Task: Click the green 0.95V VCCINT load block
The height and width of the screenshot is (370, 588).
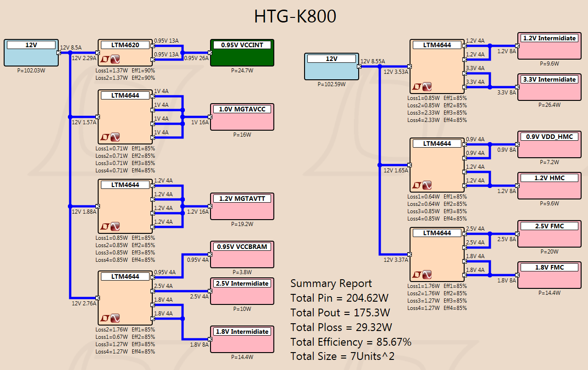Action: [242, 53]
